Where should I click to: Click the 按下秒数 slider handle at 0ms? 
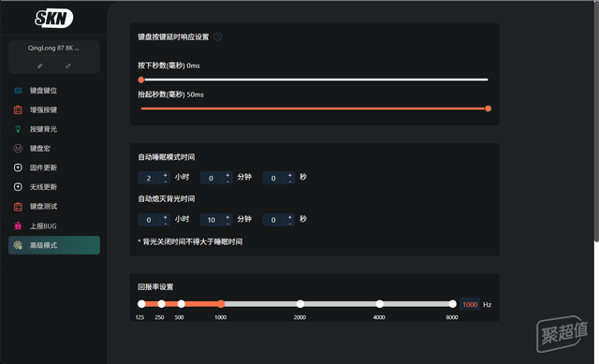click(141, 80)
